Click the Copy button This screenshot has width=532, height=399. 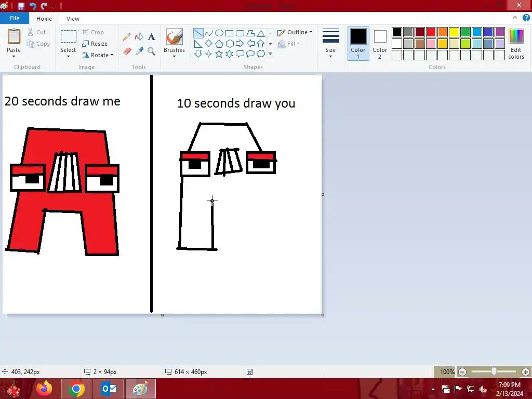click(x=38, y=44)
